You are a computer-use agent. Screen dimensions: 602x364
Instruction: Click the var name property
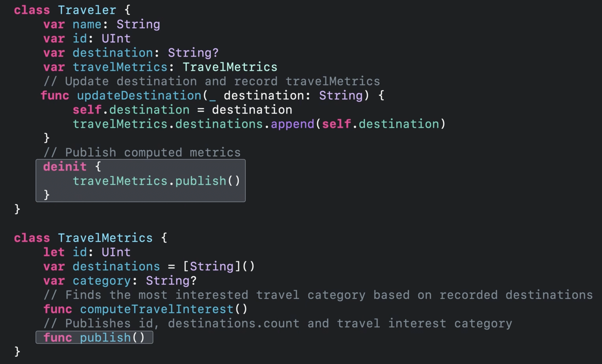pos(87,25)
